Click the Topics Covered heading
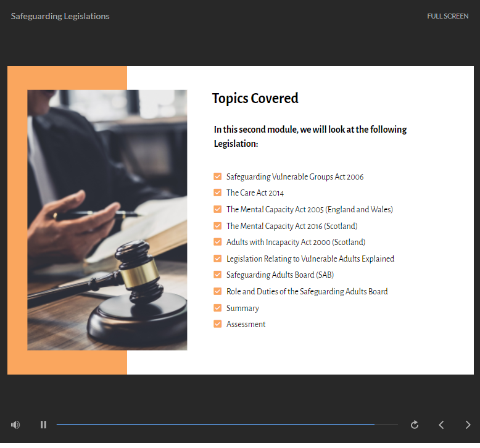This screenshot has height=448, width=480. (255, 98)
